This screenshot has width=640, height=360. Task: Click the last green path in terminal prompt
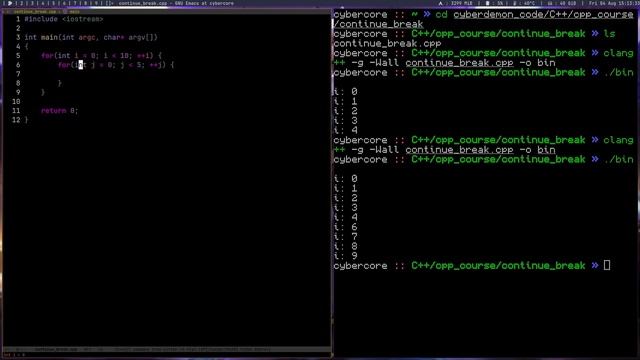(x=498, y=266)
